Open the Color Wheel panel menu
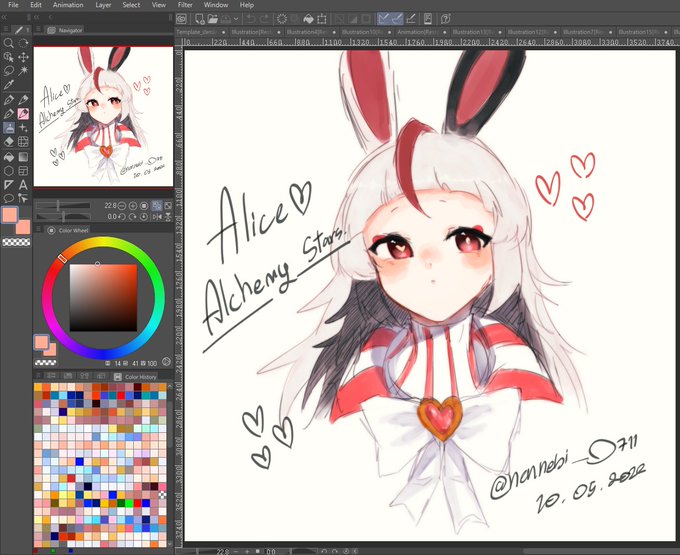This screenshot has width=680, height=555. (38, 230)
